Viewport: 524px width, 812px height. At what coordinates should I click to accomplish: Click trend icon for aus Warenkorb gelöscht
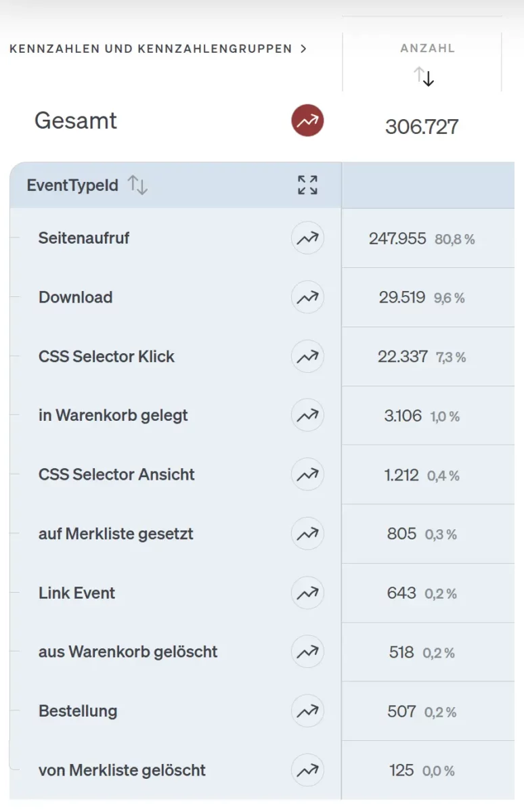tap(307, 652)
